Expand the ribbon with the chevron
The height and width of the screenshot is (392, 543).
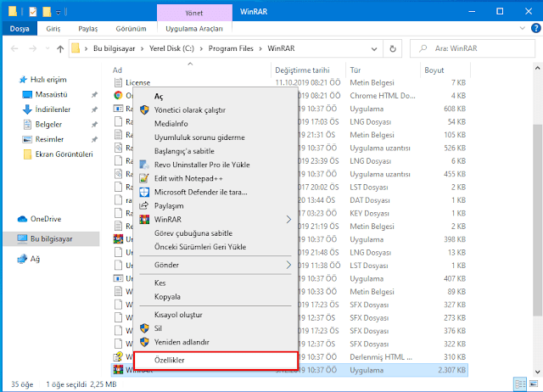tap(523, 28)
